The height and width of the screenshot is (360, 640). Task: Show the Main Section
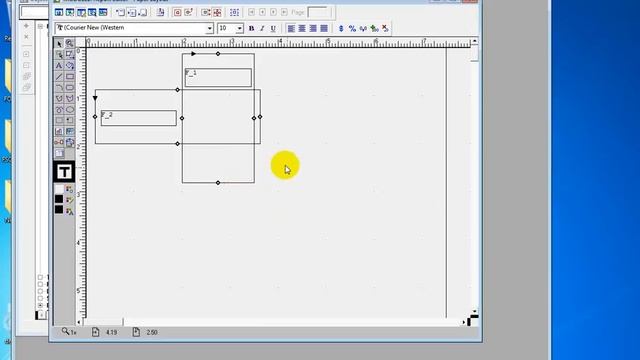click(132, 13)
